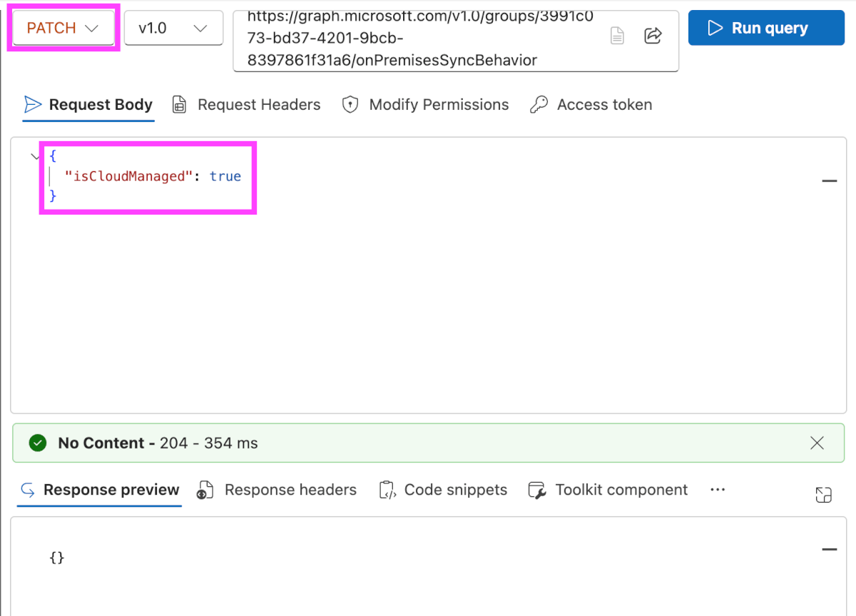856x616 pixels.
Task: Switch to the Request Headers tab
Action: click(247, 105)
